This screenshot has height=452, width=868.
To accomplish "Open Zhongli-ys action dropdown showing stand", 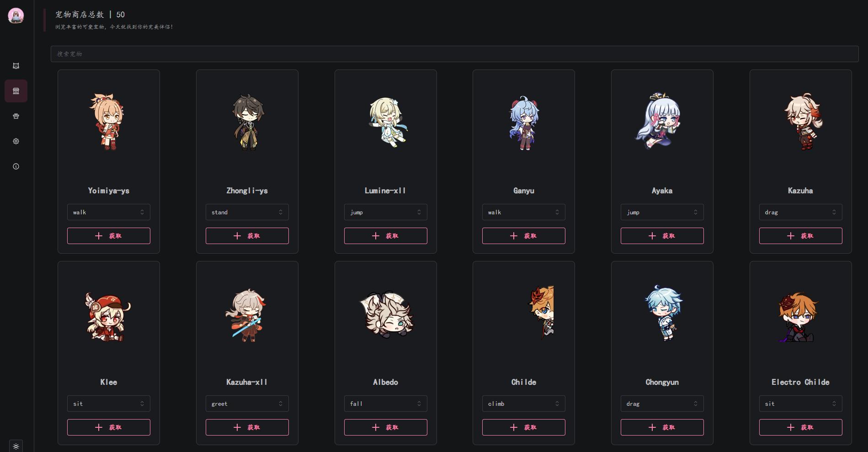I will (247, 212).
